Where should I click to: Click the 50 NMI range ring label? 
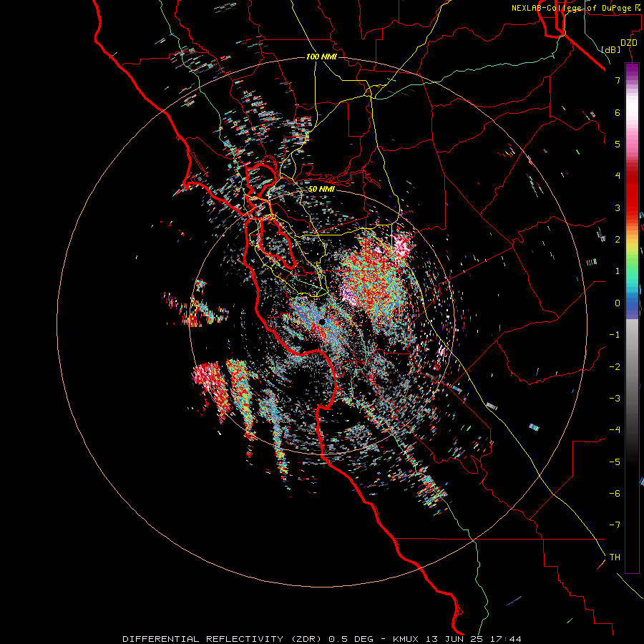coord(321,189)
